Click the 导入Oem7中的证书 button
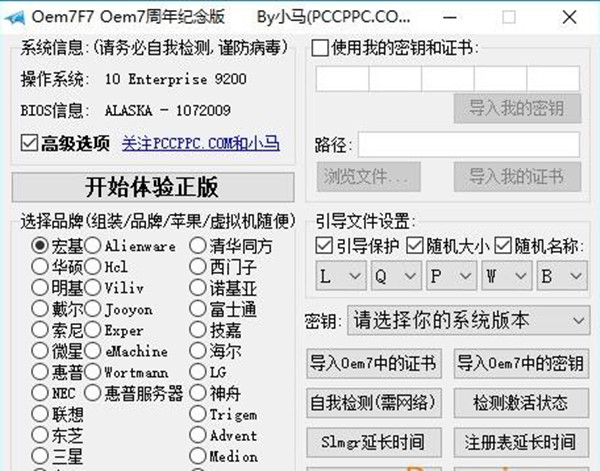This screenshot has height=471, width=600. click(374, 363)
